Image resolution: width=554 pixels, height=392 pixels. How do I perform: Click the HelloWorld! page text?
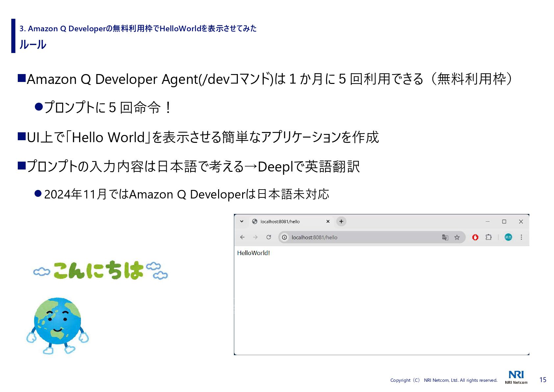point(253,253)
